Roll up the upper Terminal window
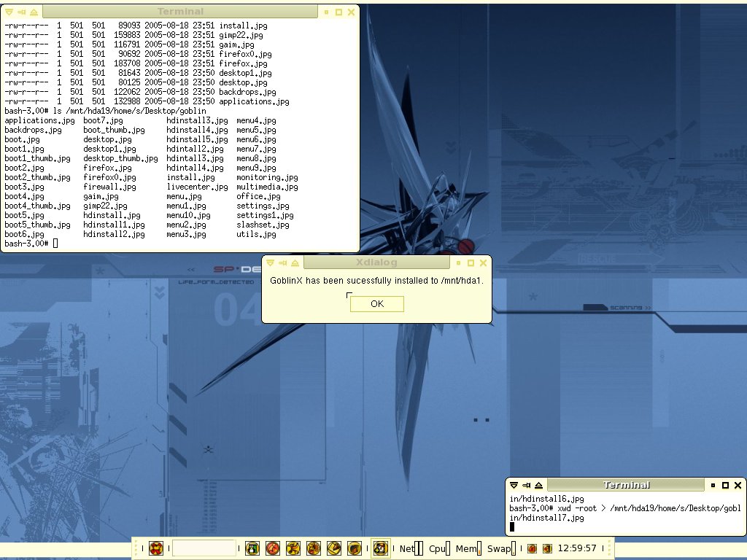The image size is (747, 560). click(34, 12)
